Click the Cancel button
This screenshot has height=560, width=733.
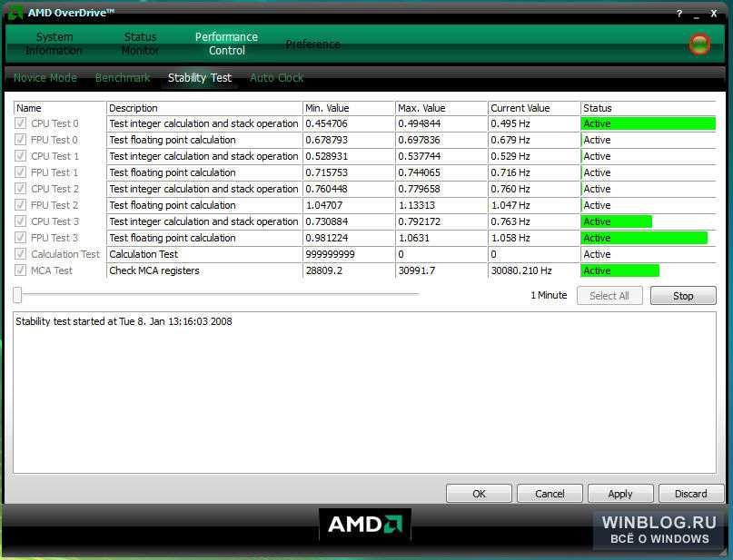550,494
